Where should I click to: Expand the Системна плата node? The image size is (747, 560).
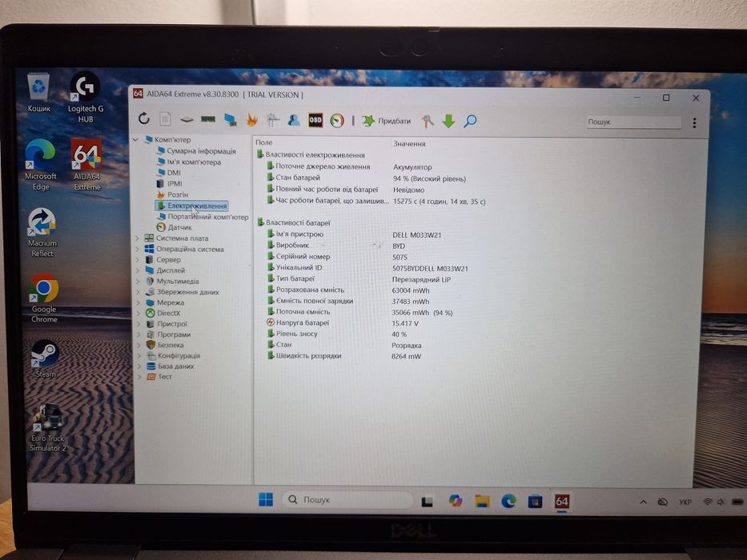pos(138,238)
